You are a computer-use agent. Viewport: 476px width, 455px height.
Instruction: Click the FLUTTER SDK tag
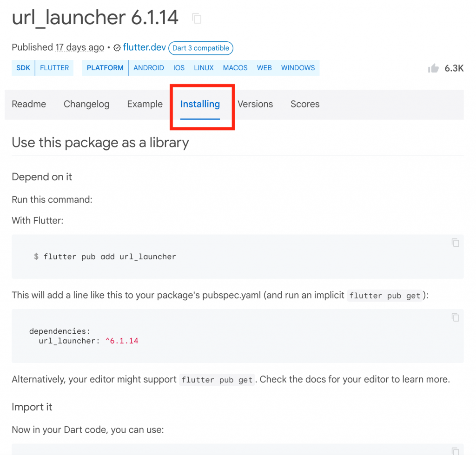click(x=54, y=68)
